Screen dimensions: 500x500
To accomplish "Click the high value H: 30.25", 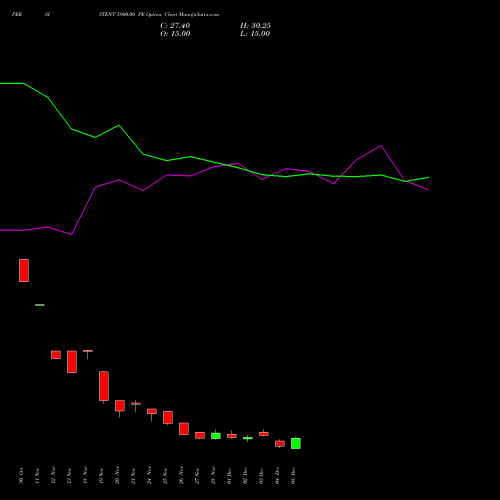I will [x=255, y=26].
